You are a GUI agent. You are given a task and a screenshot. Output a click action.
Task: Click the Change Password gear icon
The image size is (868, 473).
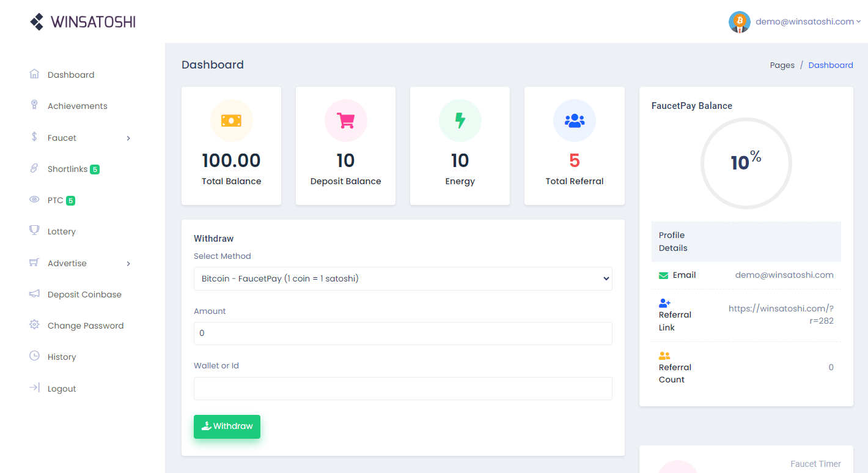point(34,325)
